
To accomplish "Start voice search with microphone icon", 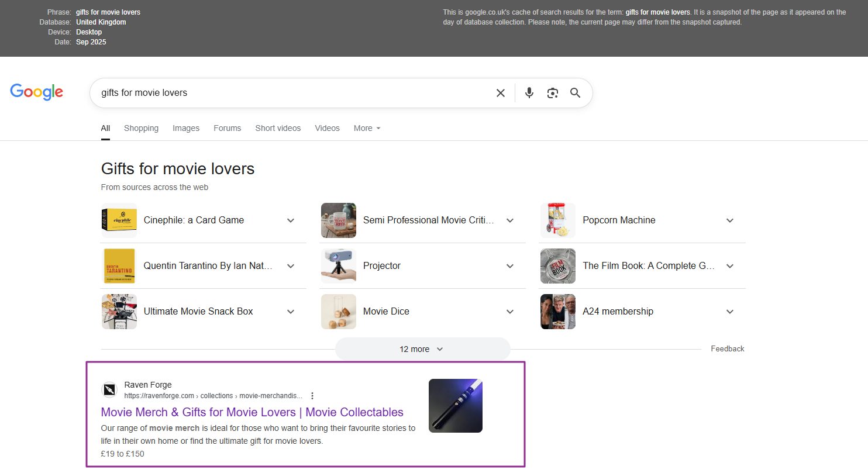I will click(529, 93).
